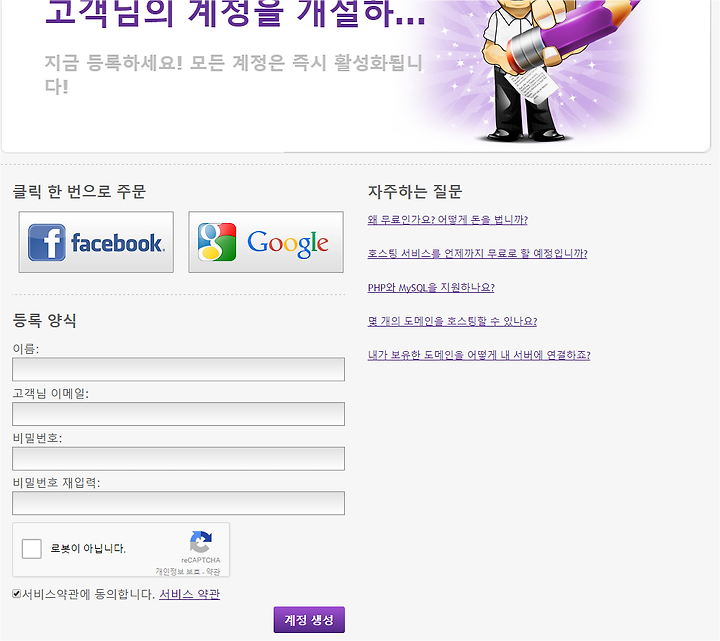Click the 클릭 한 번으로 주문 heading
720x641 pixels.
pos(79,191)
